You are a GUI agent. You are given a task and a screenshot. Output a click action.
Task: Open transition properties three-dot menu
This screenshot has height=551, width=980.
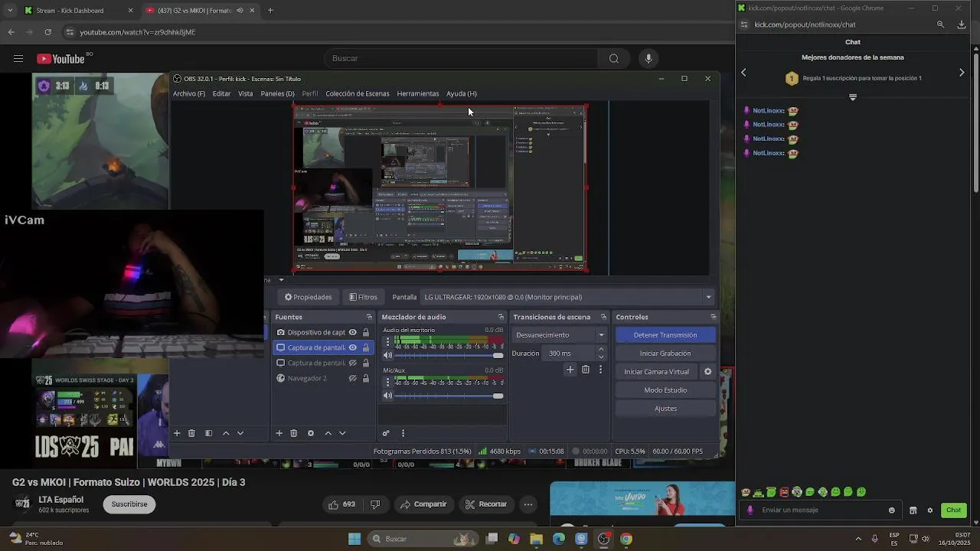coord(600,370)
